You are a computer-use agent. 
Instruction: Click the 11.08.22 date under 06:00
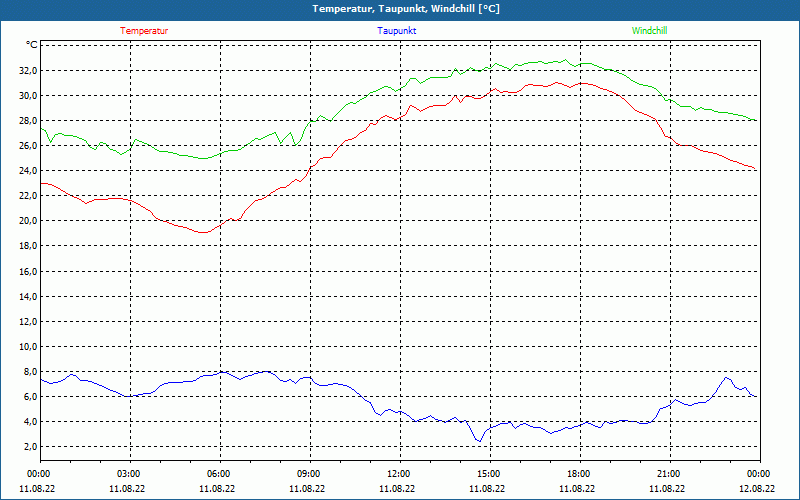point(217,488)
